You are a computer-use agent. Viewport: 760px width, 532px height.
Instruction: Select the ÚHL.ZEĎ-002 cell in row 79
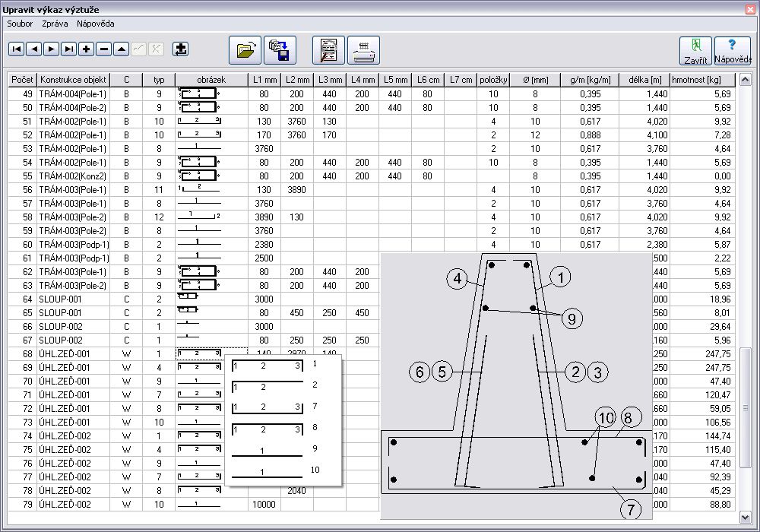tap(73, 505)
